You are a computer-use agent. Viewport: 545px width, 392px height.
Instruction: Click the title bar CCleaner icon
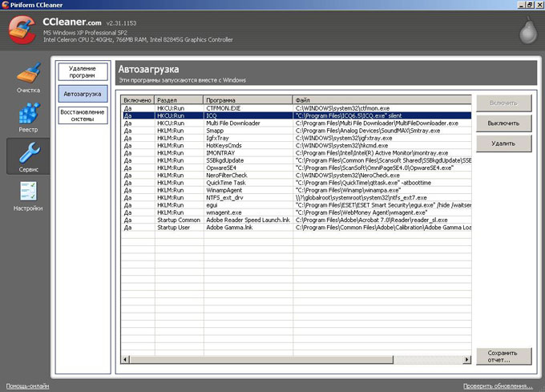point(6,5)
